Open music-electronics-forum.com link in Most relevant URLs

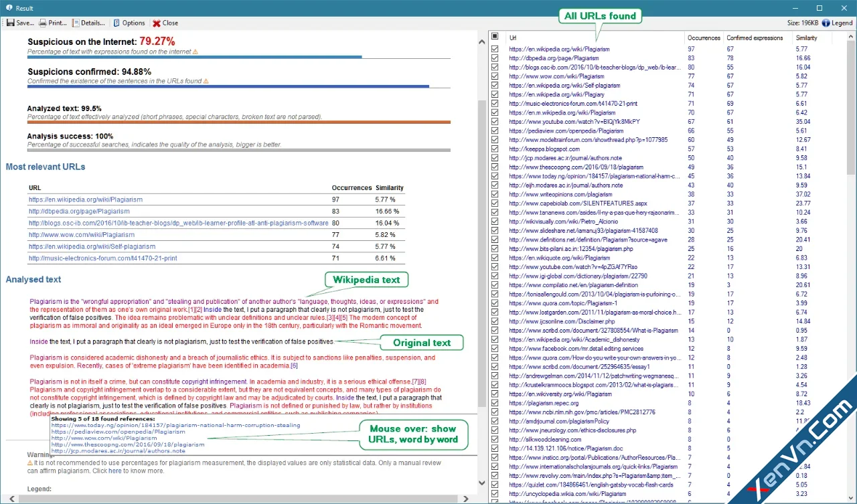point(103,258)
